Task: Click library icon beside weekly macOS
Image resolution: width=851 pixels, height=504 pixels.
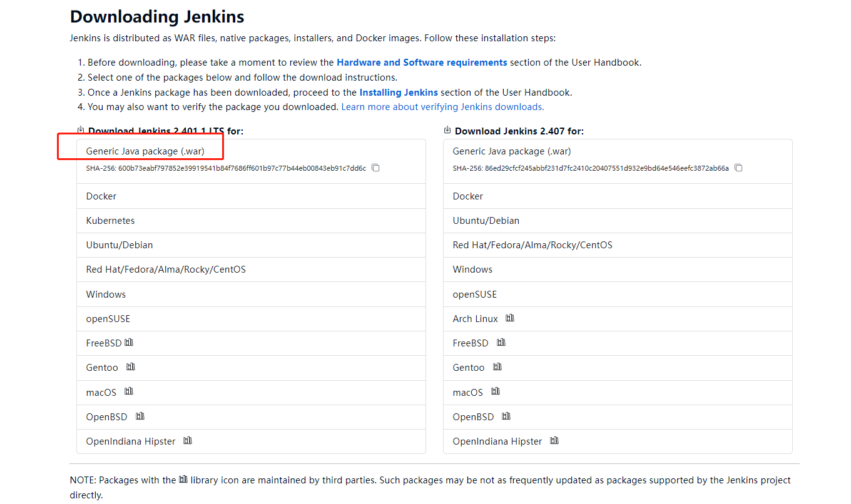Action: pos(496,391)
